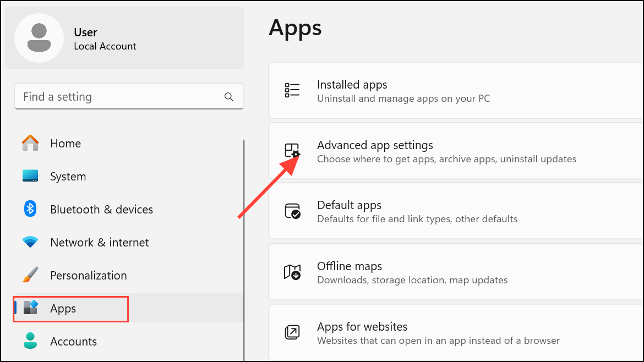This screenshot has width=644, height=362.
Task: Go to the Home settings page
Action: (66, 143)
